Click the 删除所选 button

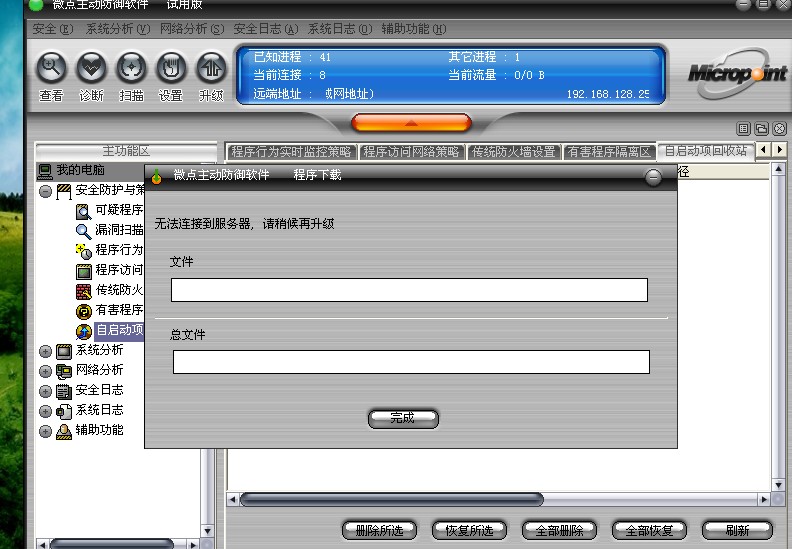tap(379, 530)
